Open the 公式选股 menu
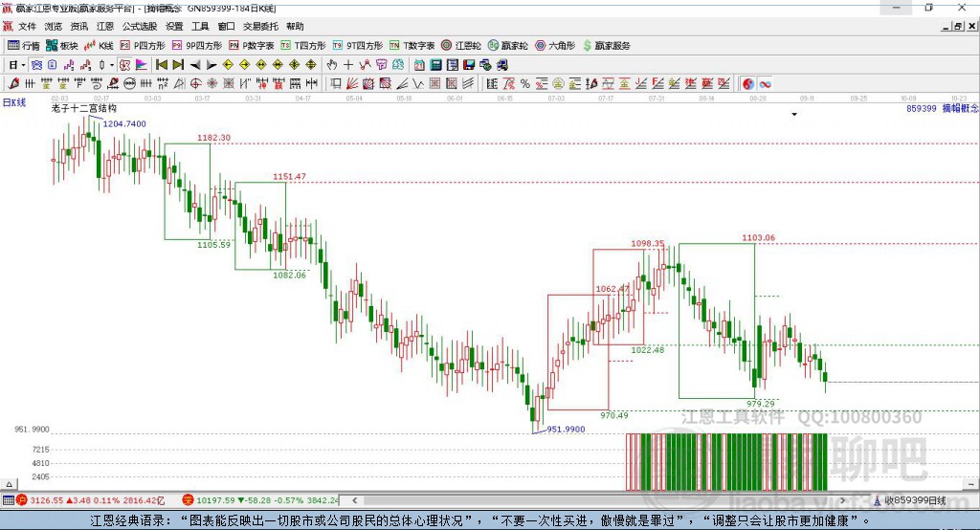The width and height of the screenshot is (980, 530). (x=140, y=26)
